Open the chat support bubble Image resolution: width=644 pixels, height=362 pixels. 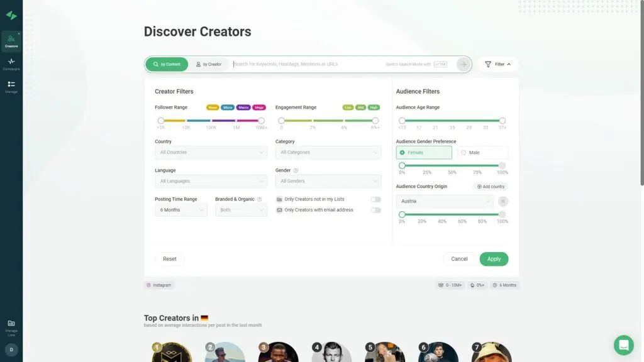coord(623,344)
